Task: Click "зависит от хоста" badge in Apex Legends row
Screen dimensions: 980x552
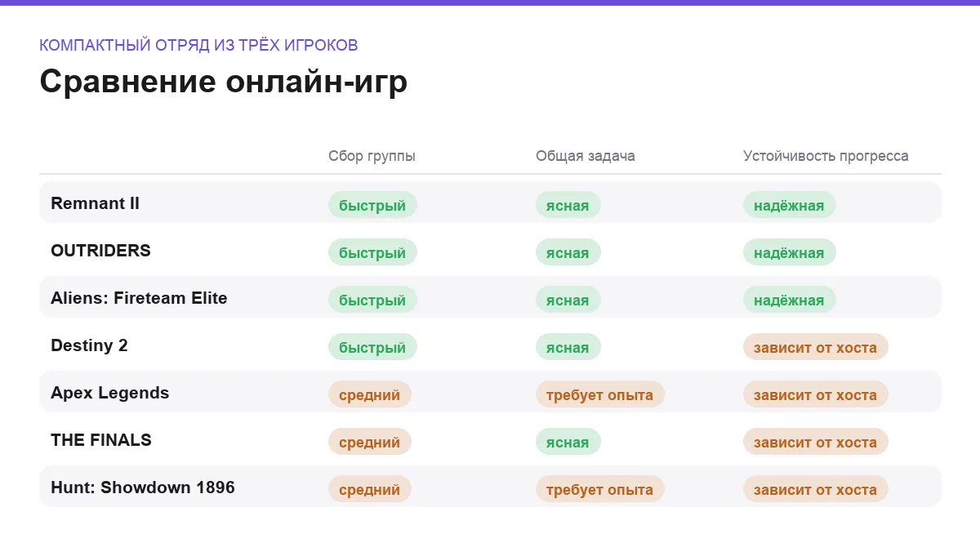Action: point(816,394)
